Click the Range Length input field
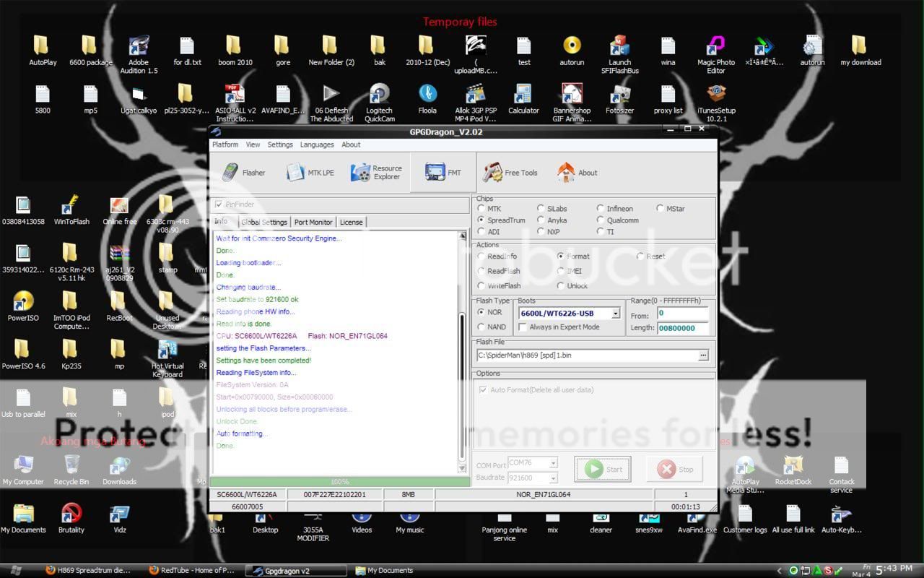Image resolution: width=924 pixels, height=578 pixels. coord(682,328)
